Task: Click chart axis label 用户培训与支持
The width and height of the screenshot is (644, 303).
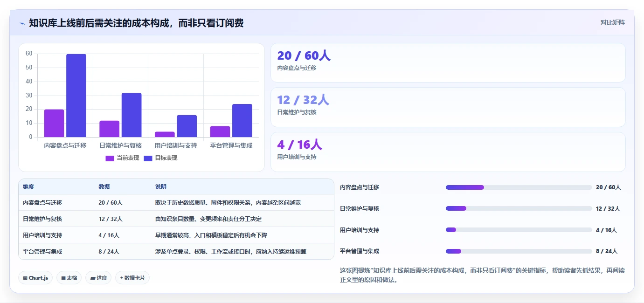Action: point(176,145)
